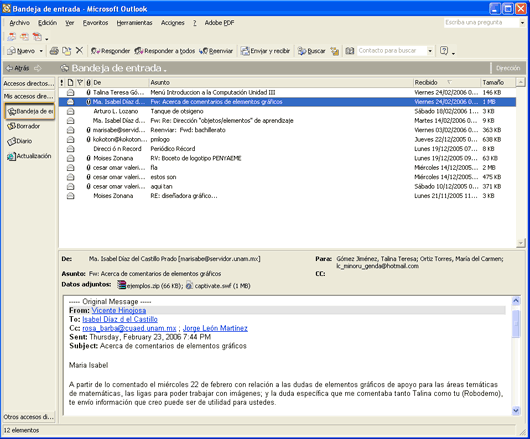Open the Favoritos menu
The image size is (530, 439).
(95, 23)
